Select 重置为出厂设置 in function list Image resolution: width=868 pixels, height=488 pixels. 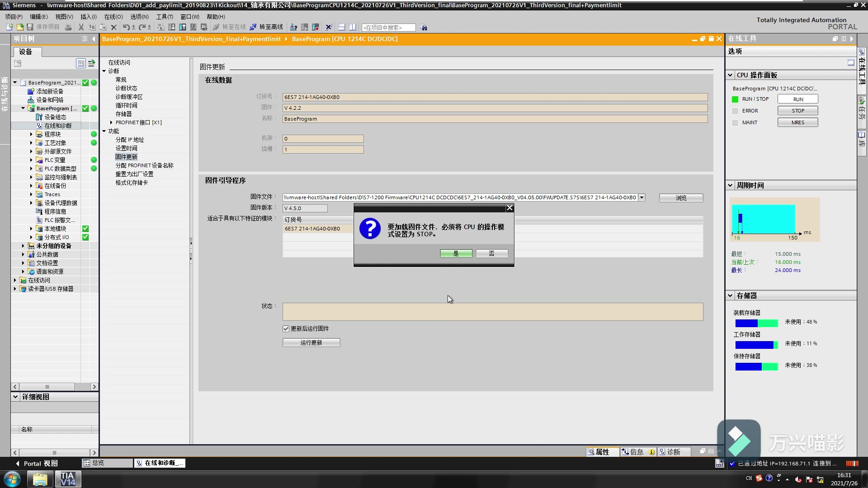click(x=134, y=174)
